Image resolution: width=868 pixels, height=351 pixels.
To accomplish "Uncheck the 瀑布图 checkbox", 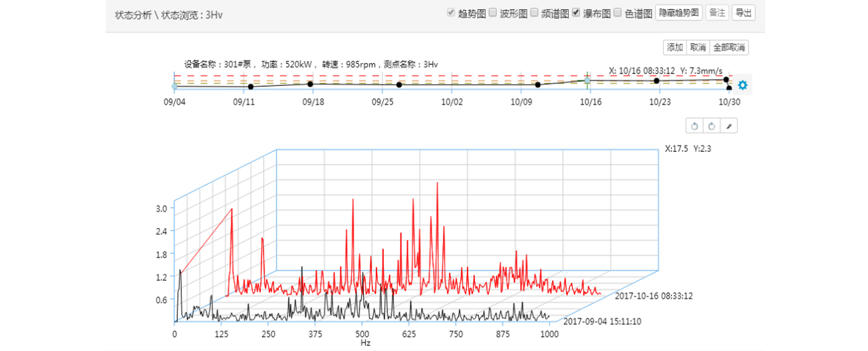I will 576,13.
